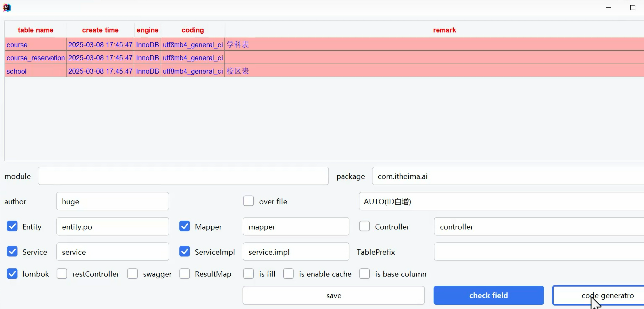The width and height of the screenshot is (644, 309).
Task: Click into the author field containing huge
Action: point(112,201)
